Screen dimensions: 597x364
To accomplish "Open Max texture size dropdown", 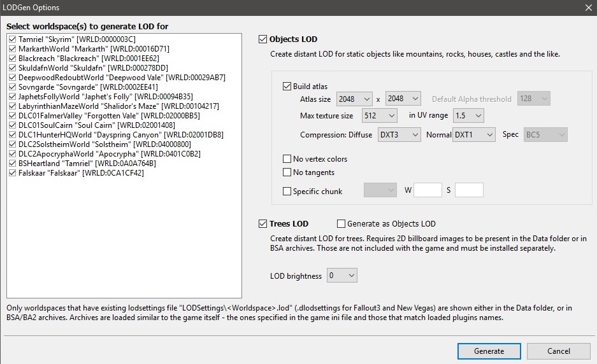I will (380, 116).
